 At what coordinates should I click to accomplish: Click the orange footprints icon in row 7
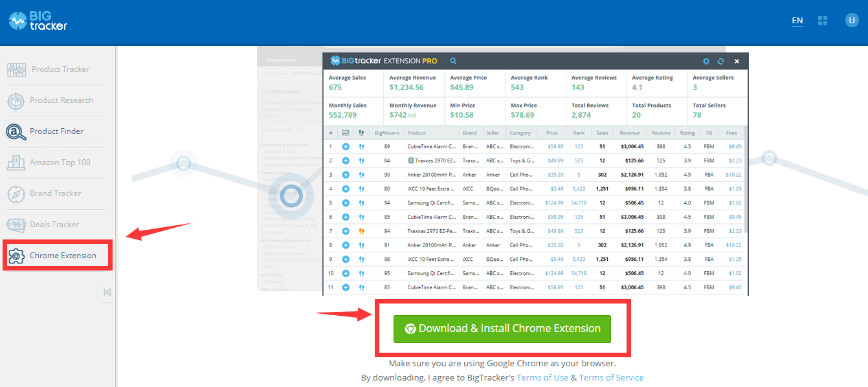pos(361,231)
